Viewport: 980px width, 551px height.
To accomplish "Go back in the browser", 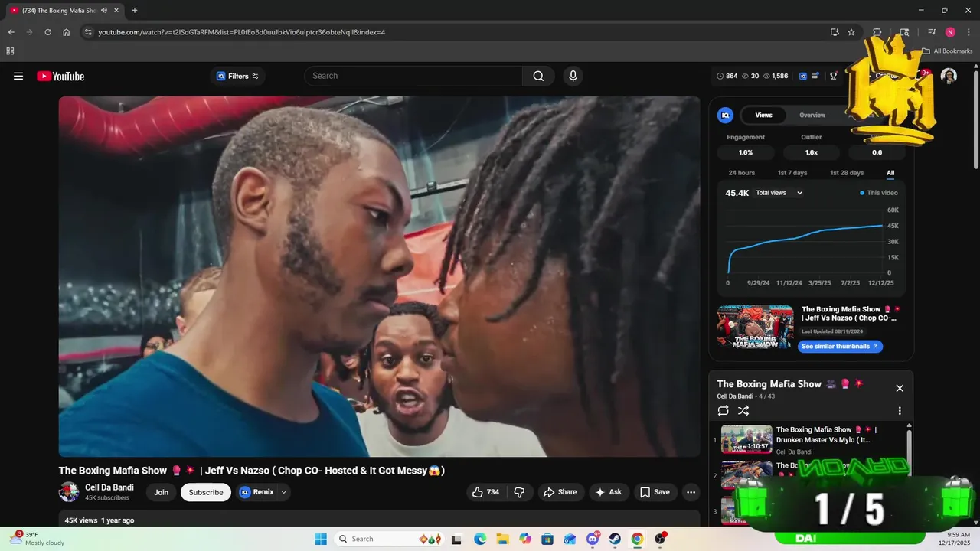I will (x=11, y=32).
